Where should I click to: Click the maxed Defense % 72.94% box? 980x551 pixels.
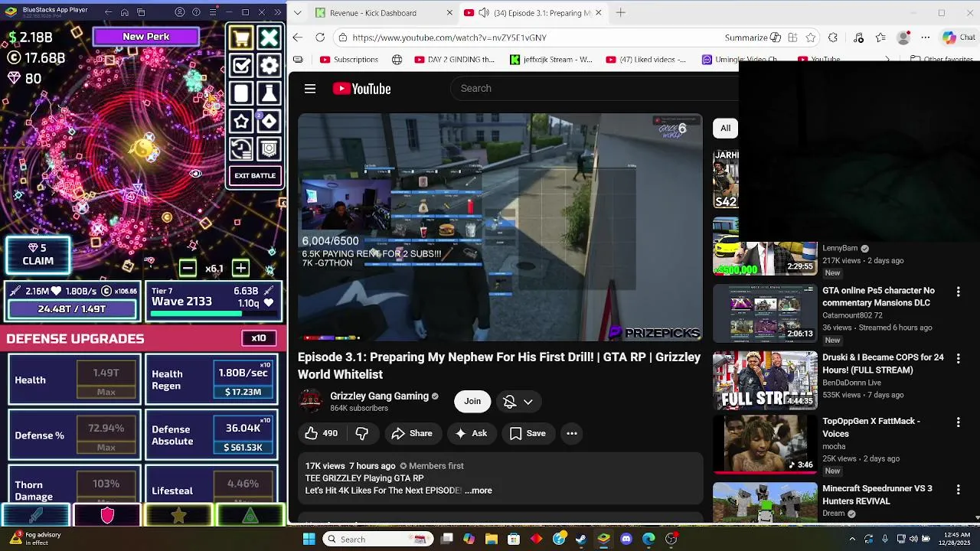point(106,435)
